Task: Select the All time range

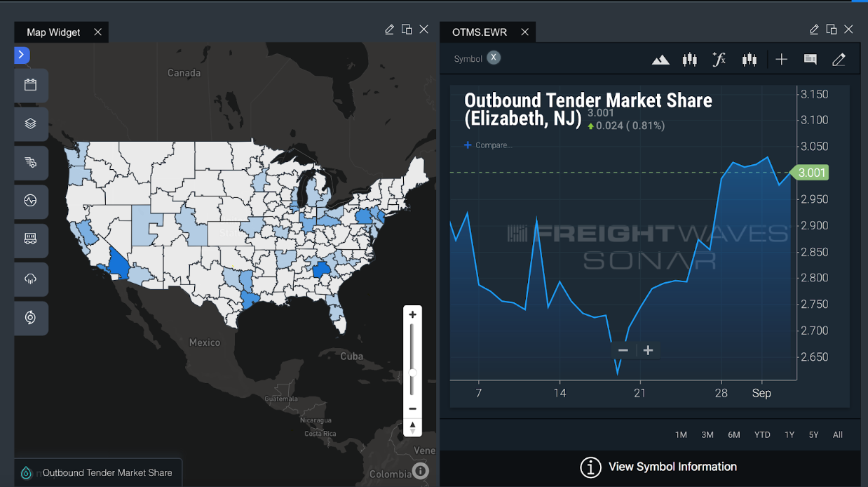Action: point(838,435)
